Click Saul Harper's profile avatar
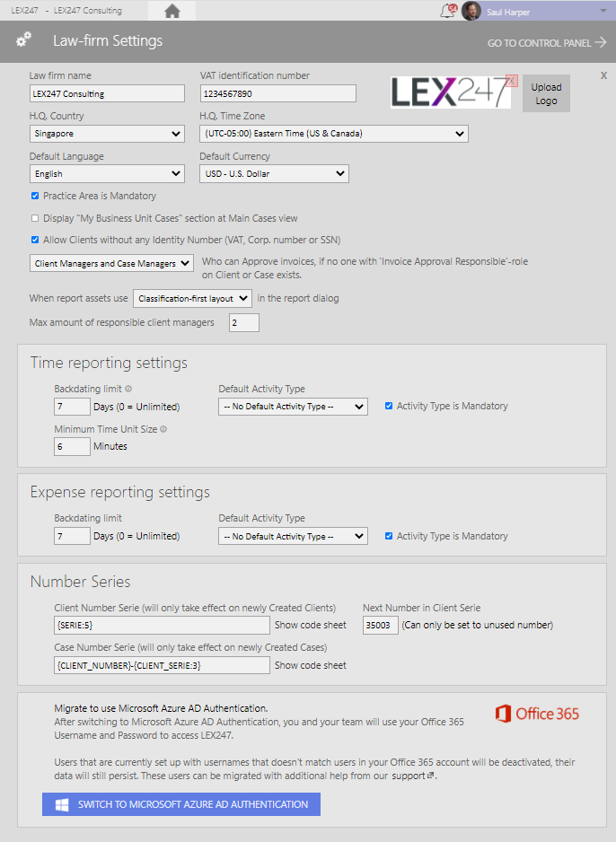Viewport: 616px width, 842px height. tap(471, 11)
